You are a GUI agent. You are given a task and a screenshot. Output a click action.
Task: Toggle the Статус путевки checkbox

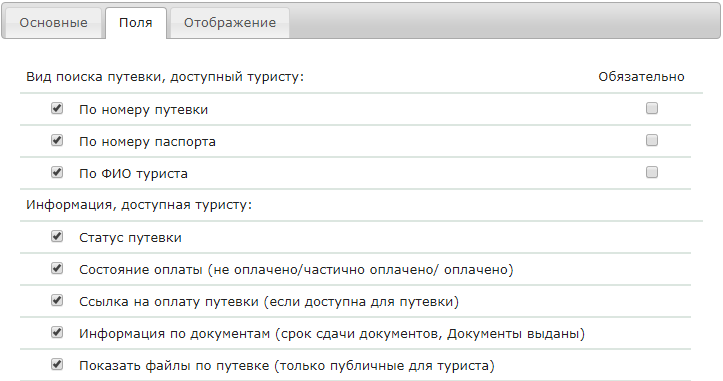pos(57,237)
